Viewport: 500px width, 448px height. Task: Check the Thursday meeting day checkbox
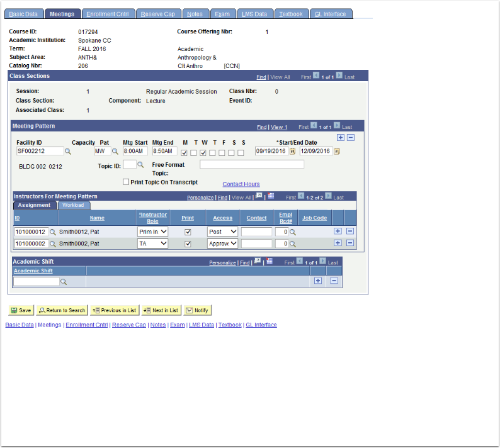click(x=212, y=153)
